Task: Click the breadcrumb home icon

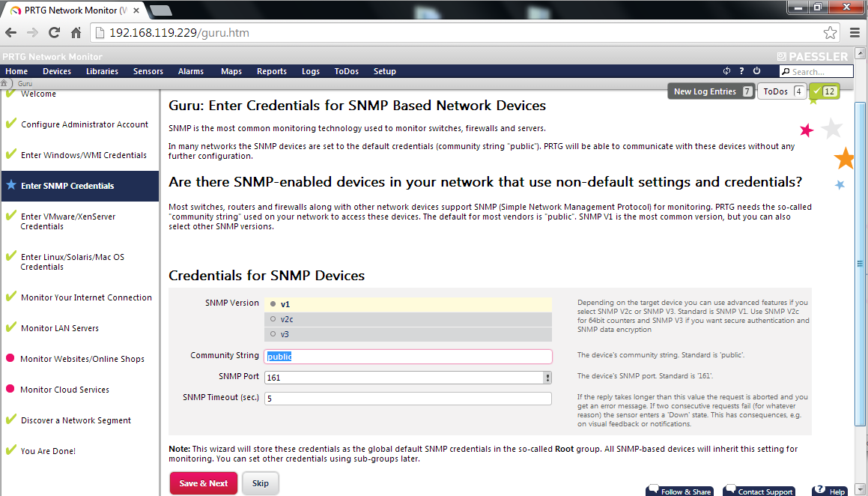Action: (x=4, y=84)
